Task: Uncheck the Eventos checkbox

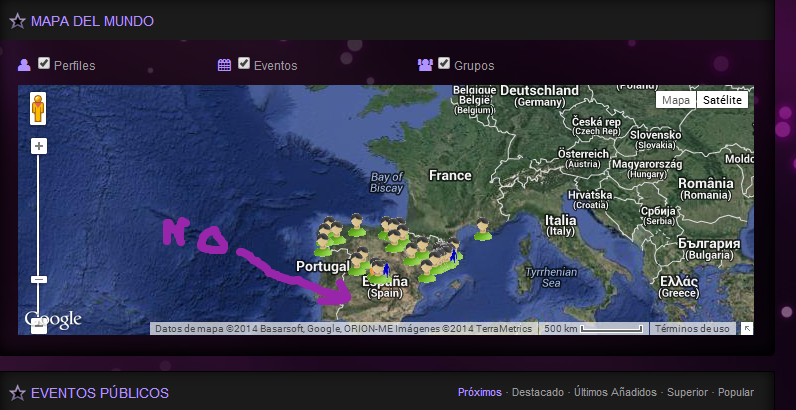Action: point(244,64)
